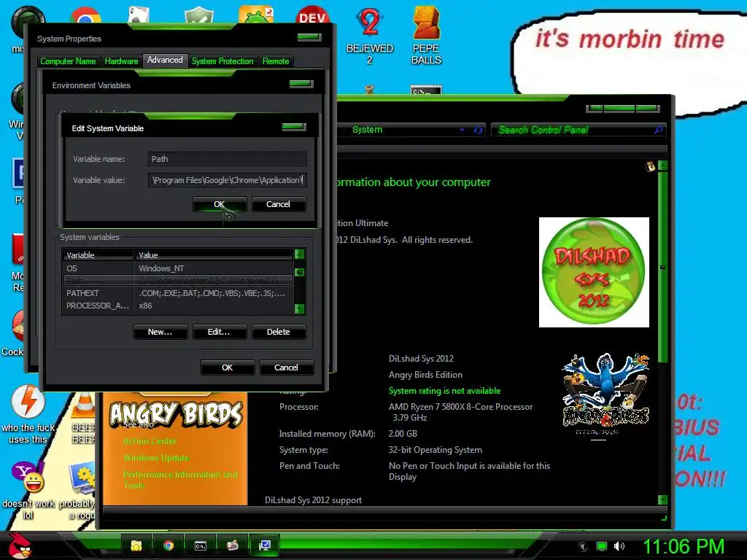Image resolution: width=747 pixels, height=560 pixels.
Task: Open the Yahoo Messenger 'doesn't work lol' icon
Action: tap(28, 489)
